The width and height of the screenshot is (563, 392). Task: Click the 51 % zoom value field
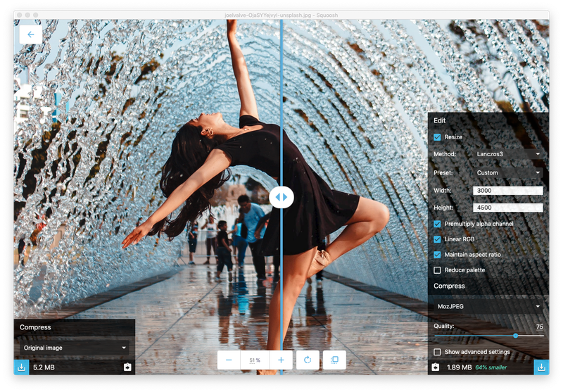click(x=255, y=360)
